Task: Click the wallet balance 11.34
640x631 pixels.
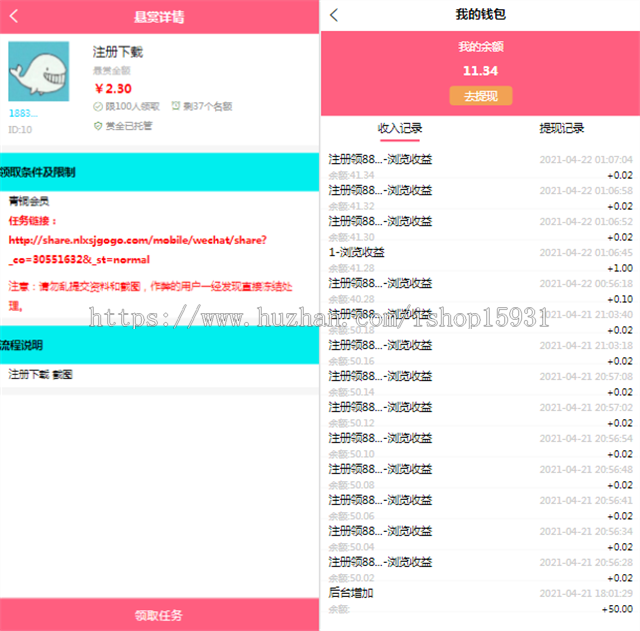Action: tap(480, 71)
